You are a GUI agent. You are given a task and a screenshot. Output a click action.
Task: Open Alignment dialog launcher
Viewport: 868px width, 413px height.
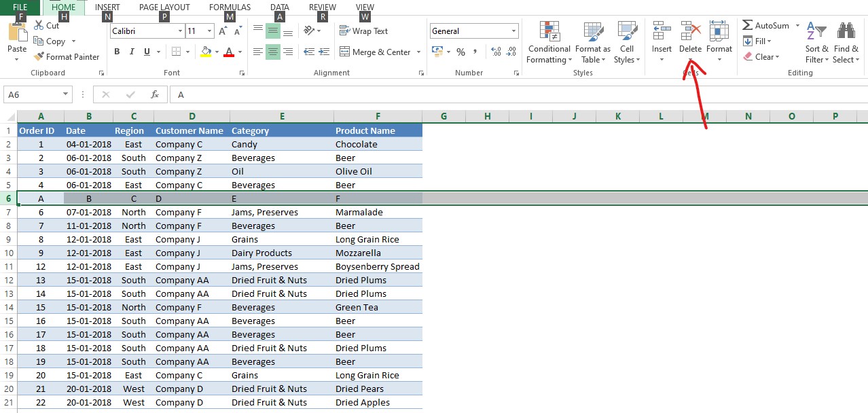(x=421, y=73)
